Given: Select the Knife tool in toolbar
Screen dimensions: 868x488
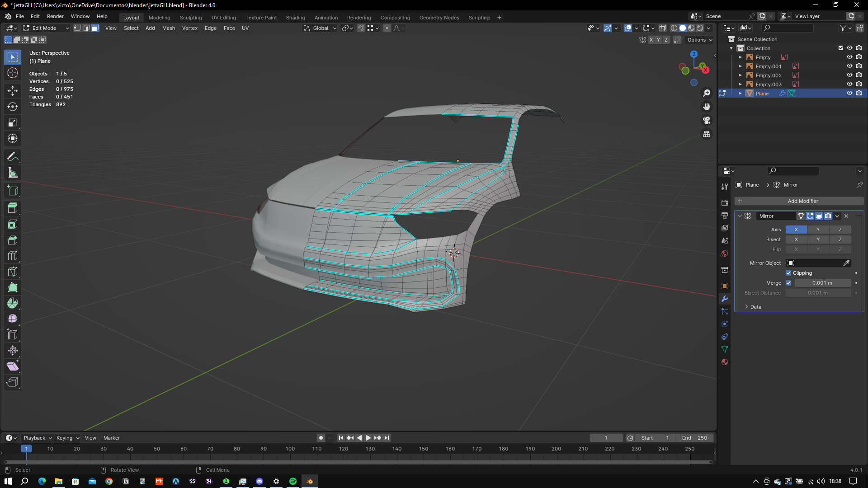Looking at the screenshot, I should coord(13,272).
